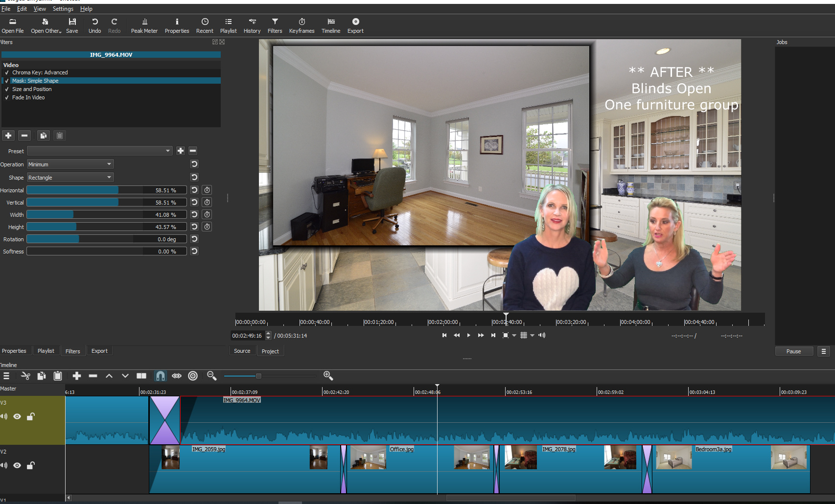This screenshot has width=835, height=504.
Task: Toggle timeline snapping magnet
Action: pyautogui.click(x=160, y=376)
